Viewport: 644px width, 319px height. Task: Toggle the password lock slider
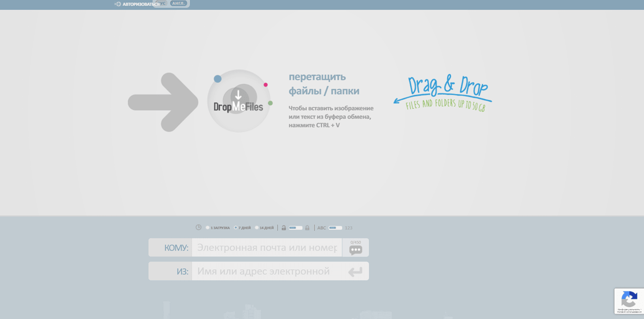[x=295, y=228]
